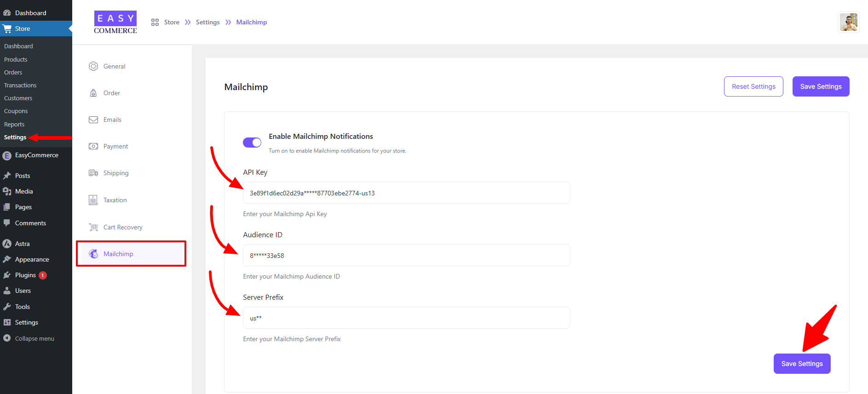Open the user profile avatar menu

click(849, 22)
